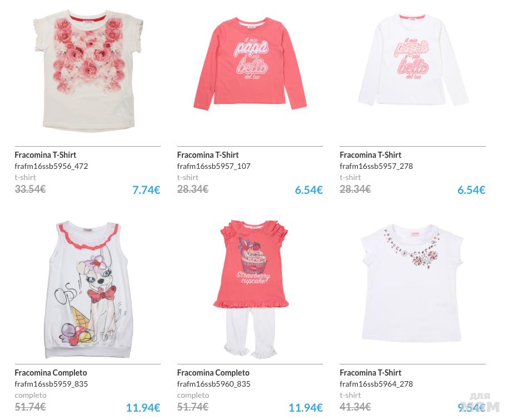Image resolution: width=508 pixels, height=420 pixels.
Task: Select product code frafm16ssb5956_472
Action: point(51,166)
